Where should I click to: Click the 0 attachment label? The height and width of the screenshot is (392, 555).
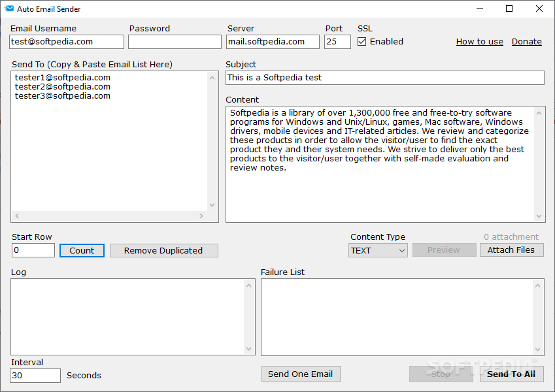(511, 237)
